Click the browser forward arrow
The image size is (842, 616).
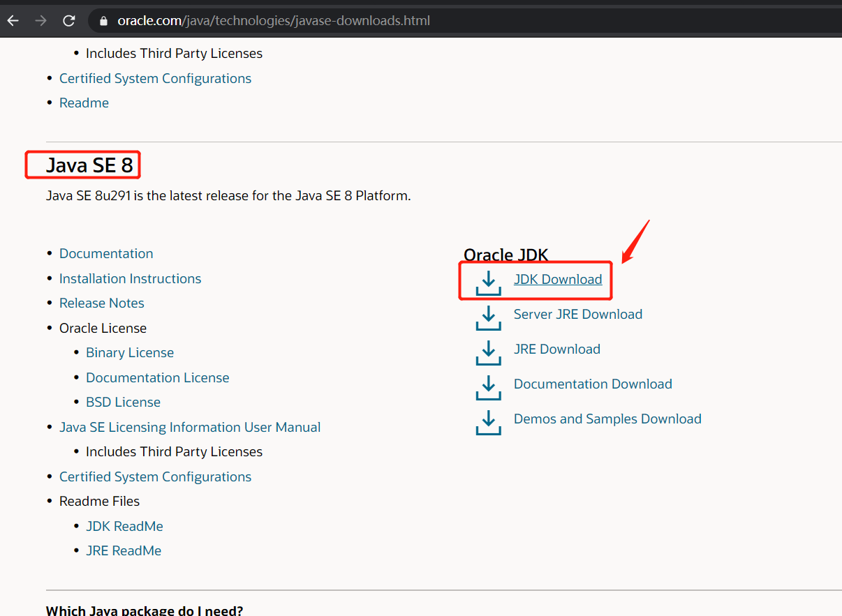40,21
